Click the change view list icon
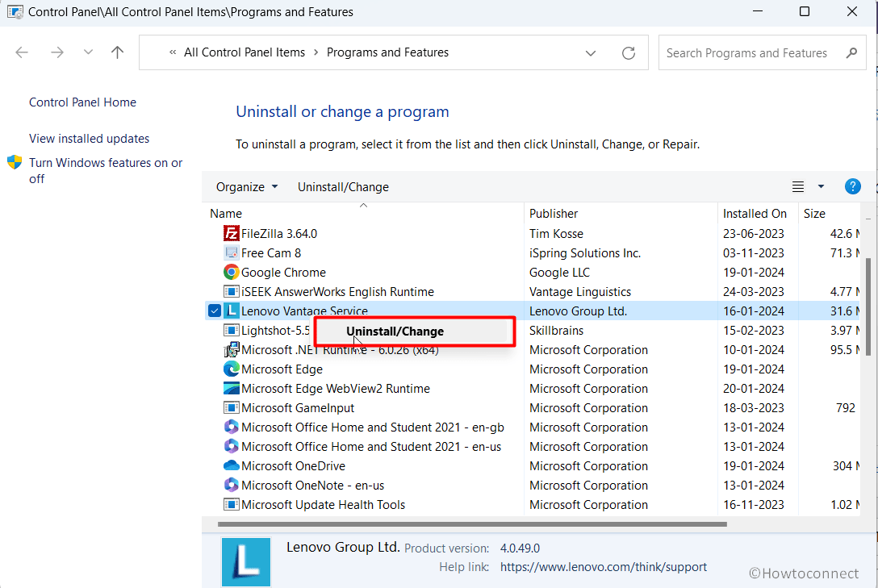878x588 pixels. click(x=798, y=187)
